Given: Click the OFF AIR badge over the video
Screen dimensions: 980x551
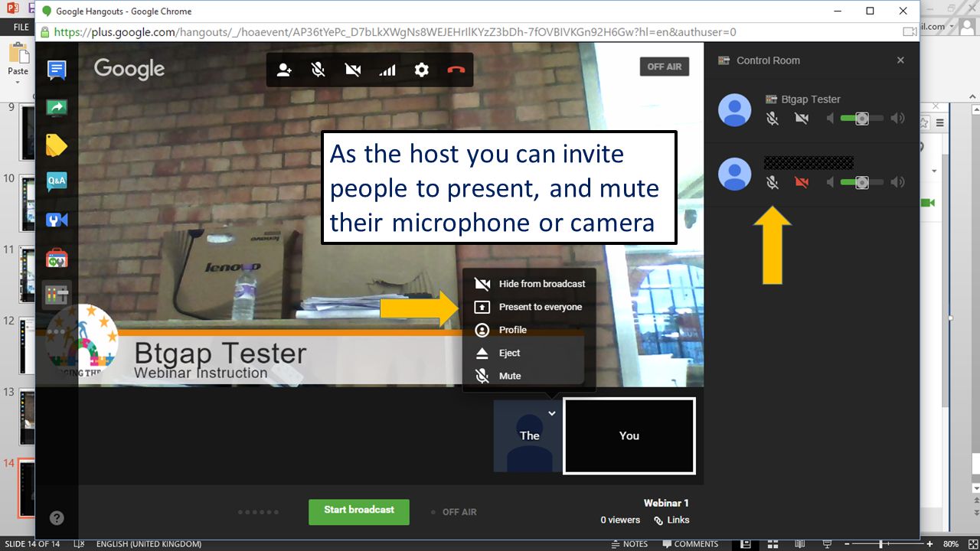Looking at the screenshot, I should [x=665, y=67].
